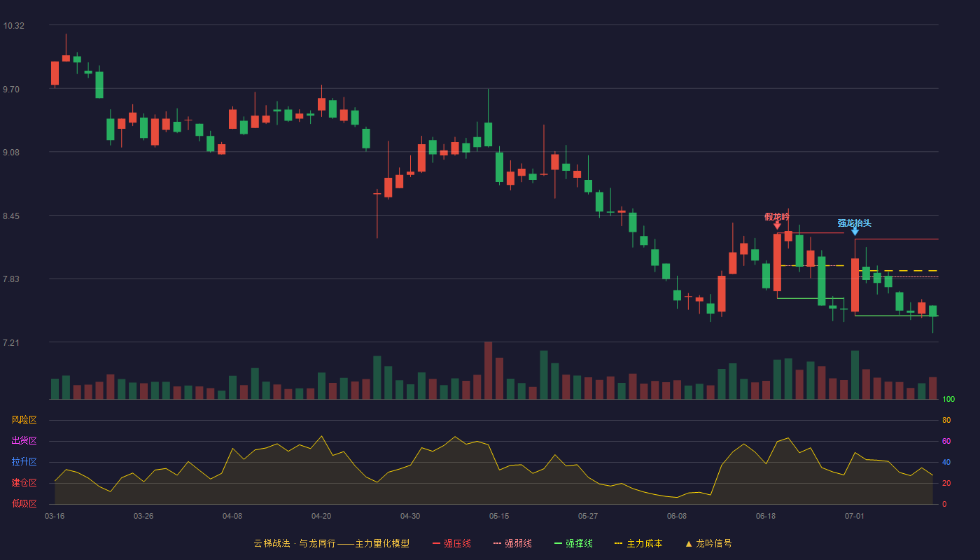Click the 9.08 price axis label
This screenshot has height=560, width=980.
click(x=11, y=153)
